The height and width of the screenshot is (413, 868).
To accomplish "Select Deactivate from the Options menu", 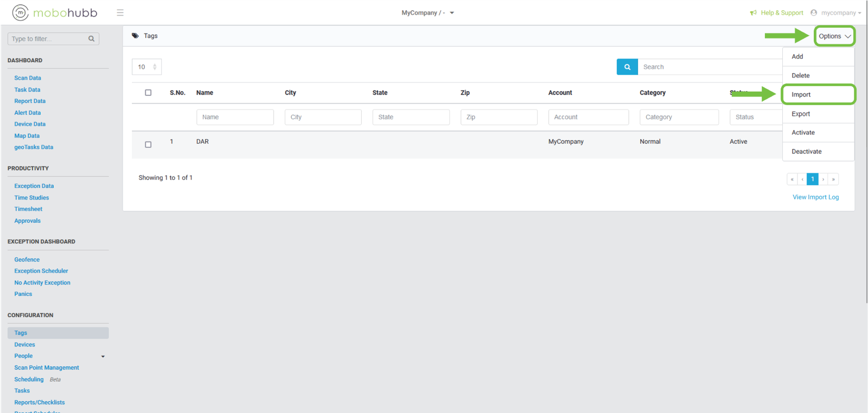I will [x=806, y=152].
